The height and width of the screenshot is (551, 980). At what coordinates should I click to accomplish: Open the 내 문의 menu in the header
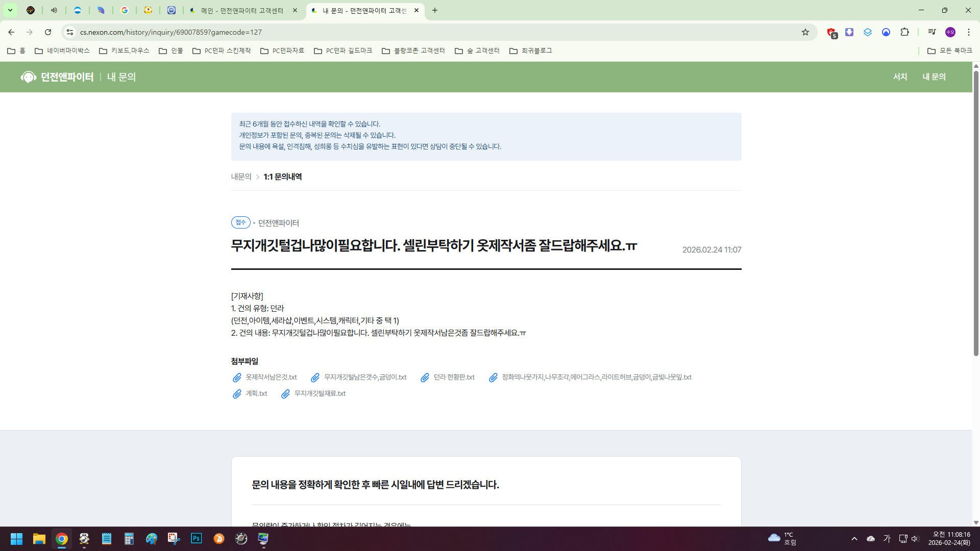[x=934, y=77]
